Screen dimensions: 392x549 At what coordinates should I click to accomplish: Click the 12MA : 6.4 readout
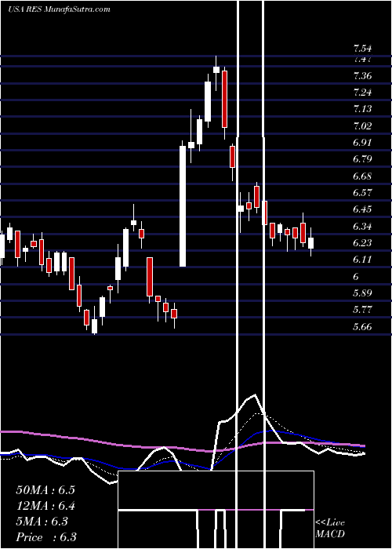(x=45, y=506)
